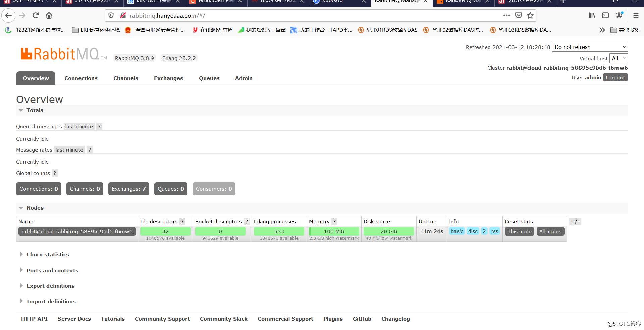Click the browser forward arrow
644x330 pixels.
tap(22, 15)
